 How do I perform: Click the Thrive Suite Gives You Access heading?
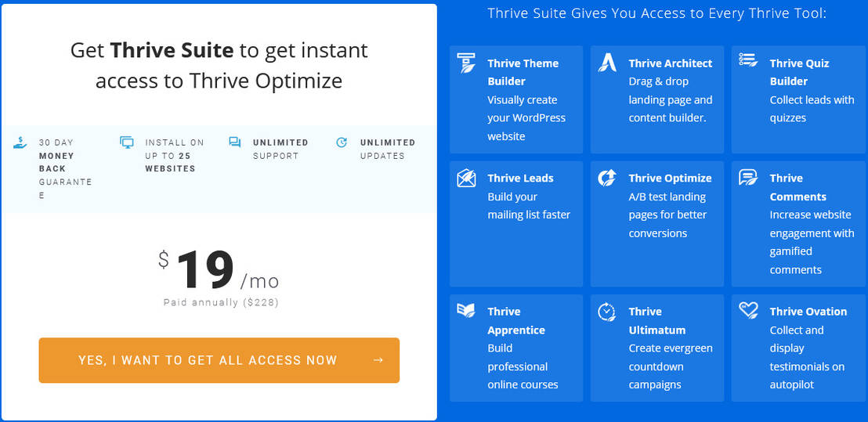coord(657,13)
